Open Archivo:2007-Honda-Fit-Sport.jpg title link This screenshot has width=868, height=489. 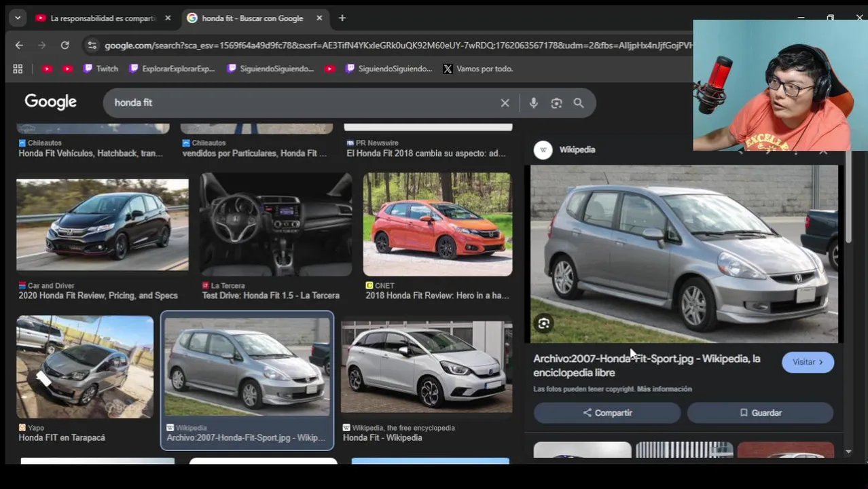[647, 365]
